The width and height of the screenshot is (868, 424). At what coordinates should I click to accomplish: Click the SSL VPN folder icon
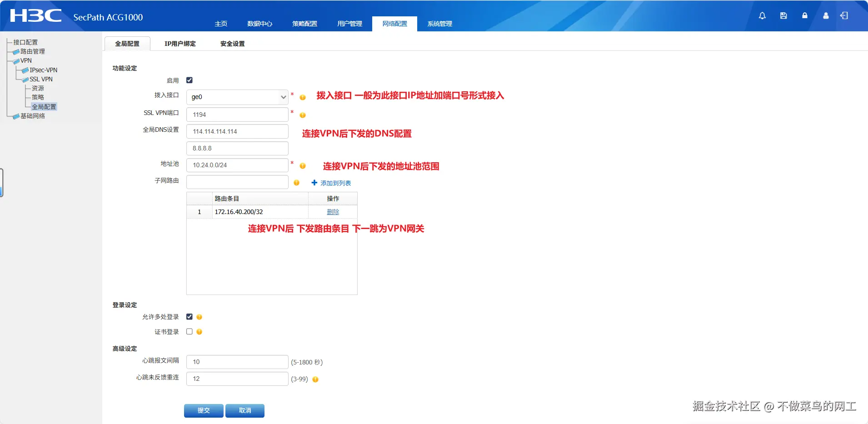(x=25, y=80)
